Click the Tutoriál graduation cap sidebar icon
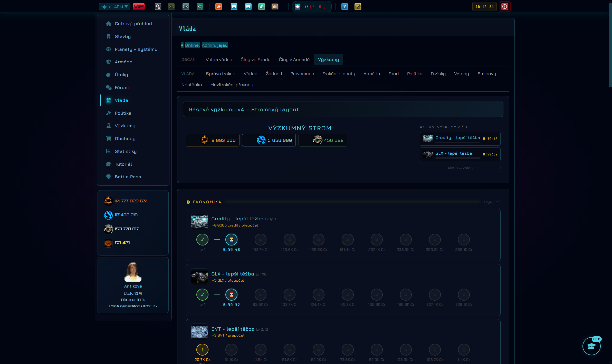This screenshot has width=612, height=364. click(x=109, y=164)
